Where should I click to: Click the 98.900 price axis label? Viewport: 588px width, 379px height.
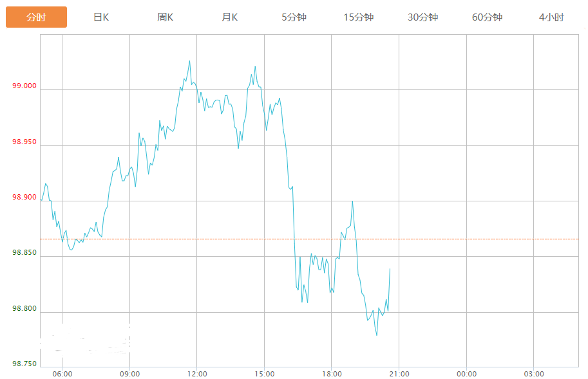24,198
